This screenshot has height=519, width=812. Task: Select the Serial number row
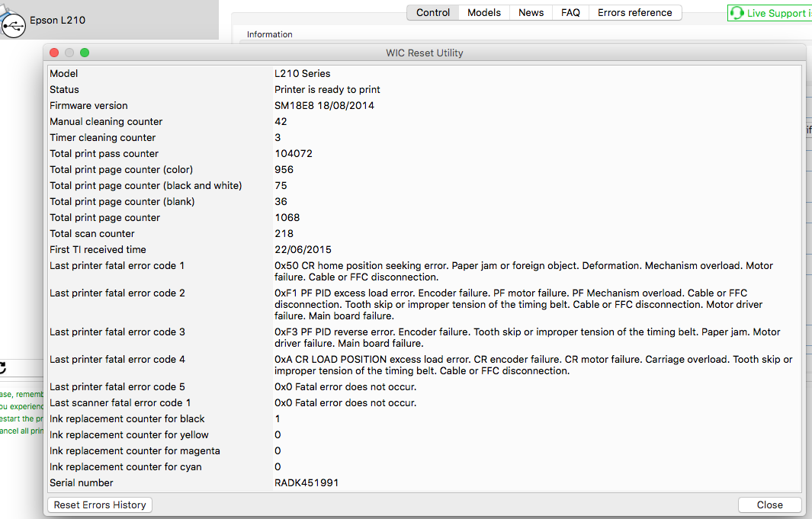305,482
